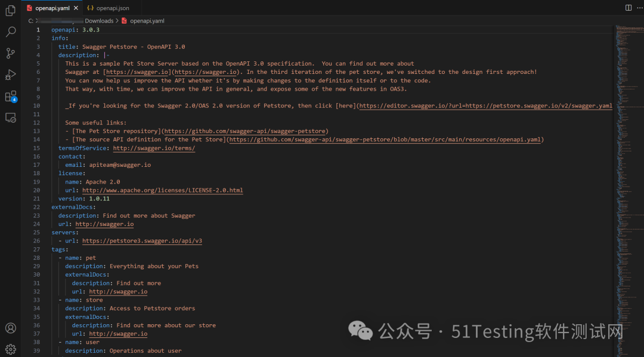Viewport: 644px width, 357px height.
Task: Click the '- name: store' line
Action: (80, 300)
